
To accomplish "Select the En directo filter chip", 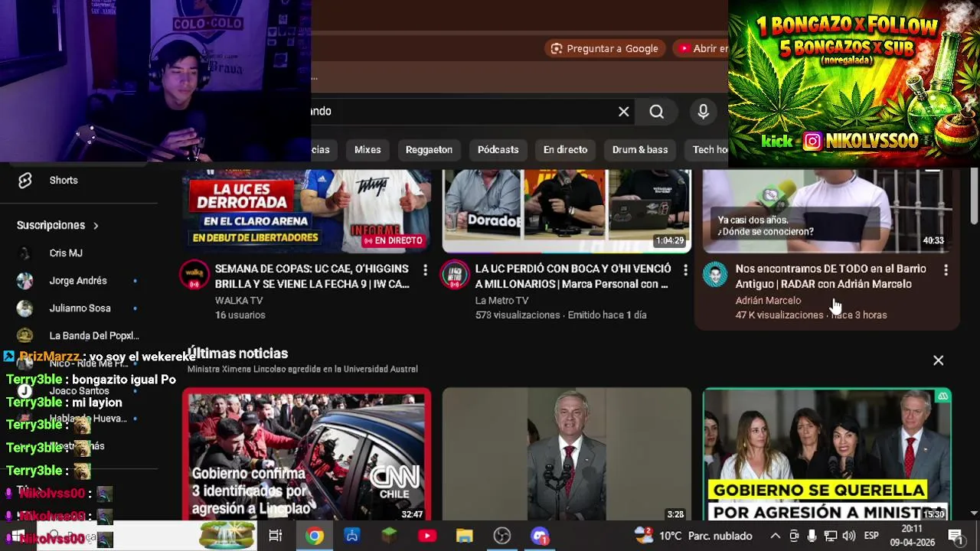I will [566, 150].
